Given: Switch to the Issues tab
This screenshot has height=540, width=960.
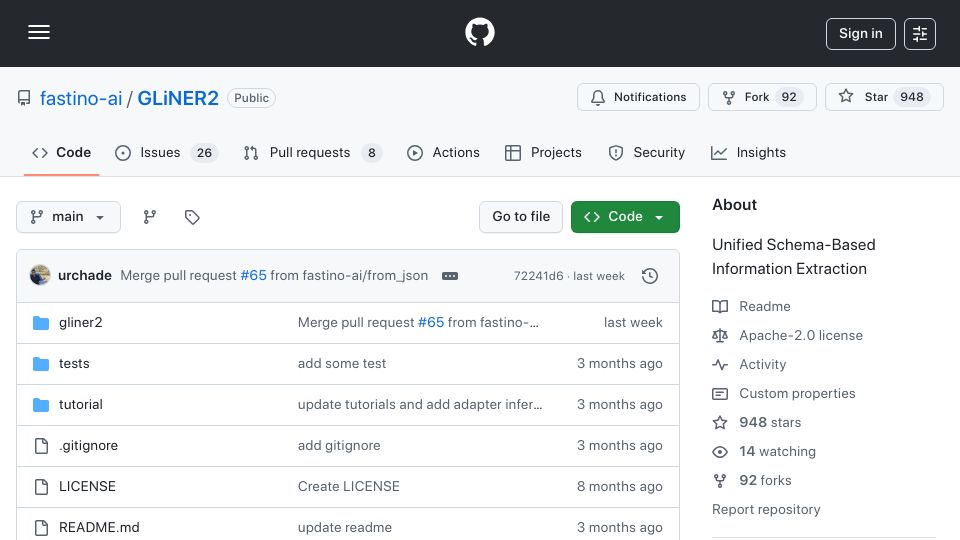Looking at the screenshot, I should point(165,152).
